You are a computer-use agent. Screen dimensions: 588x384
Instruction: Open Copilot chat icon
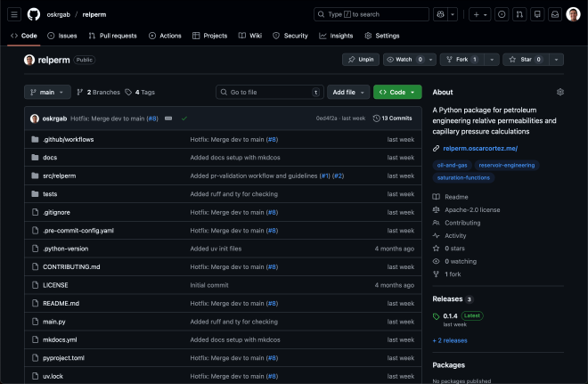[x=441, y=14]
